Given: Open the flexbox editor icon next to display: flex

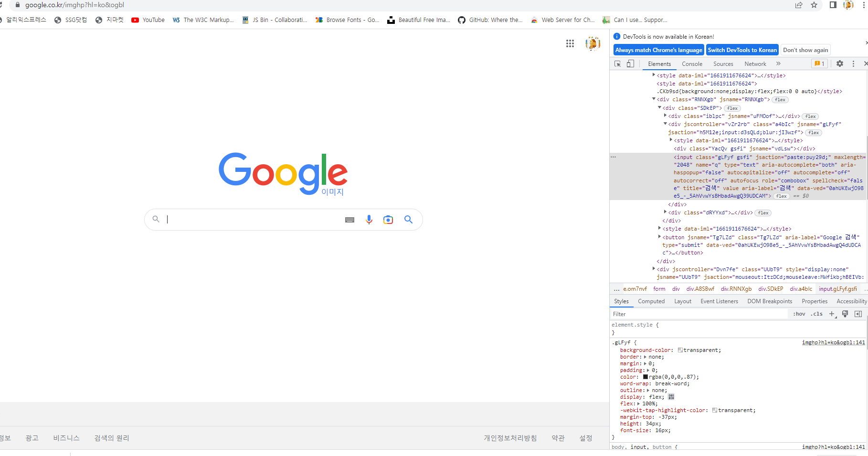Looking at the screenshot, I should pos(671,397).
